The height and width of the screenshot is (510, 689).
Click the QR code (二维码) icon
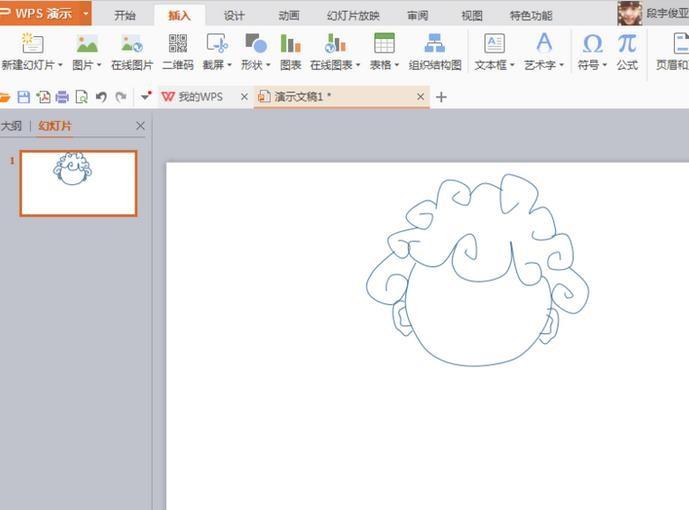pyautogui.click(x=178, y=44)
